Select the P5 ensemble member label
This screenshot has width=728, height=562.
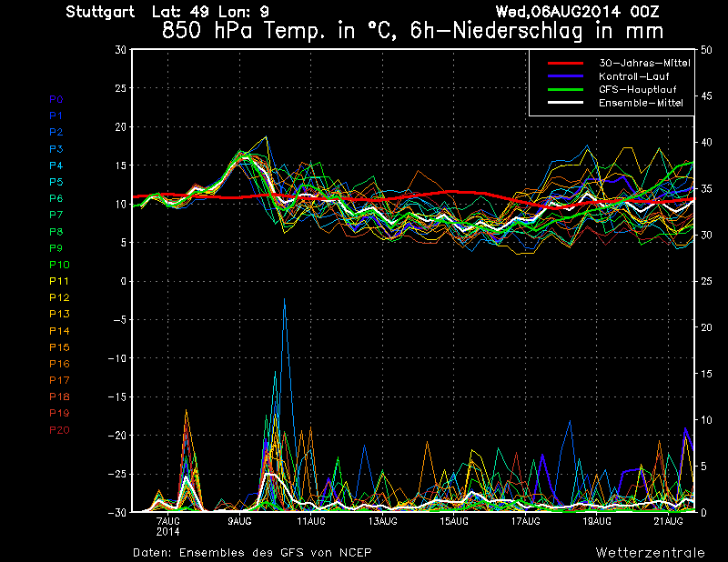coord(56,182)
